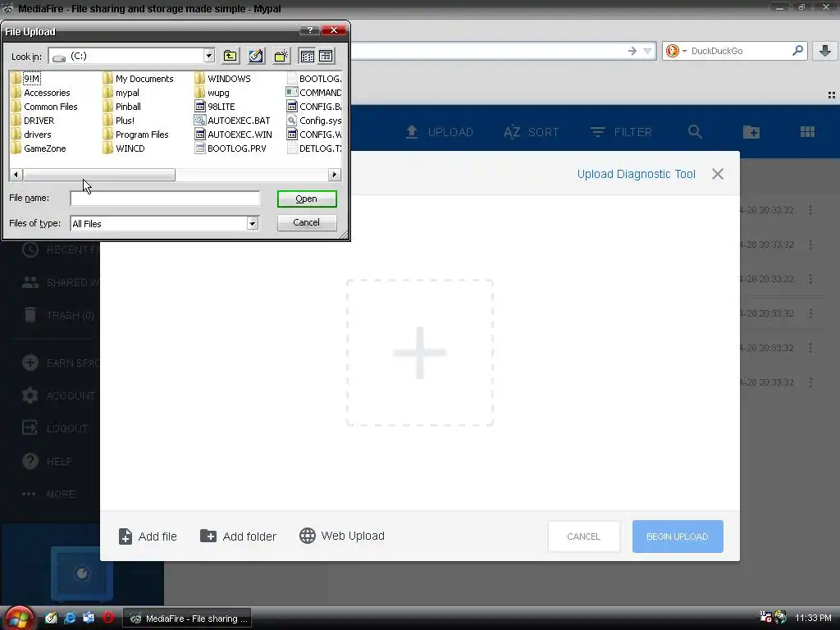
Task: Click SORT in MediaFire toolbar
Action: tap(531, 132)
